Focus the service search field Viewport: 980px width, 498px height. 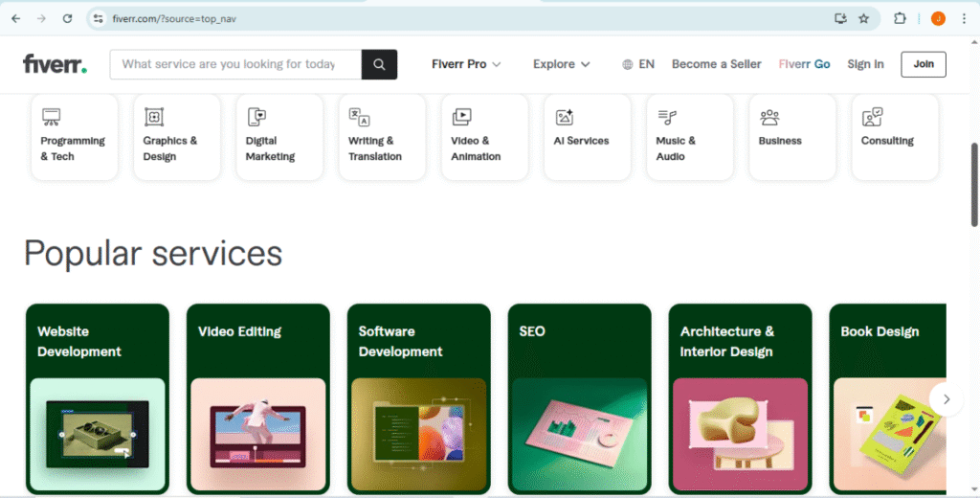coord(235,64)
